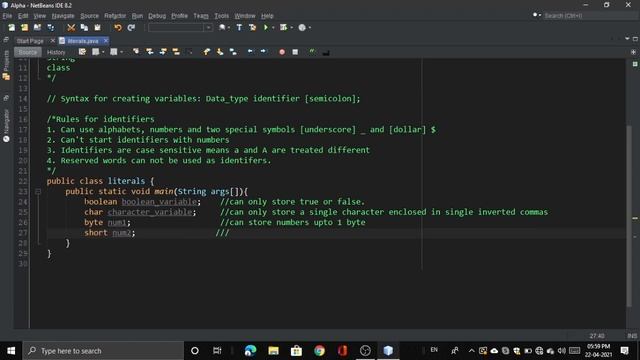Image resolution: width=640 pixels, height=360 pixels.
Task: Click the Build Project hammer icon
Action: tap(239, 28)
